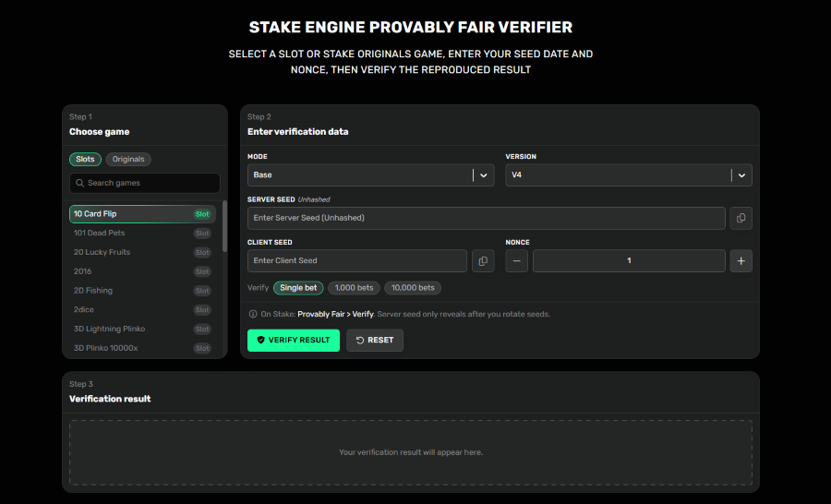The image size is (831, 504).
Task: Select 10 Card Flip game
Action: coord(142,214)
